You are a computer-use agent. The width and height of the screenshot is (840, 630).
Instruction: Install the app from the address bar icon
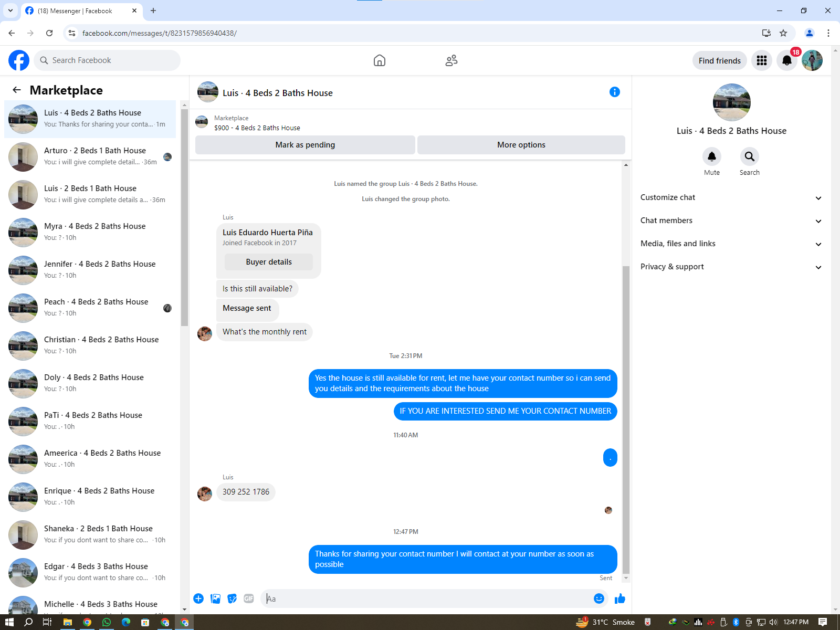[766, 33]
